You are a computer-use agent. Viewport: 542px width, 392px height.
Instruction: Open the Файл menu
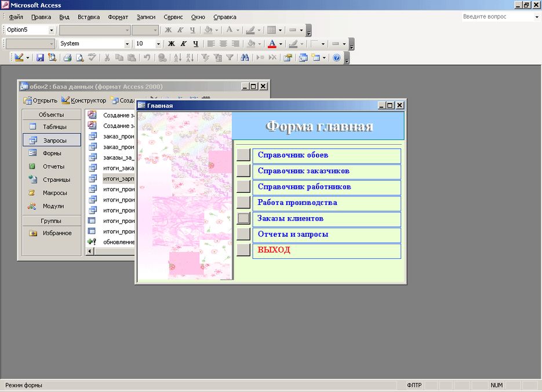(16, 17)
